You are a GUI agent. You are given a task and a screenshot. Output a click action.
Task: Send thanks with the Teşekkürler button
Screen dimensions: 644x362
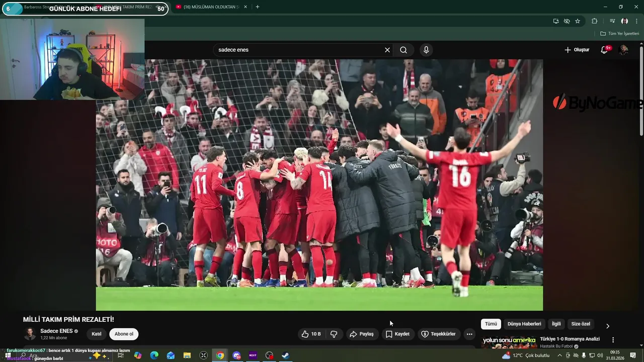pyautogui.click(x=438, y=334)
